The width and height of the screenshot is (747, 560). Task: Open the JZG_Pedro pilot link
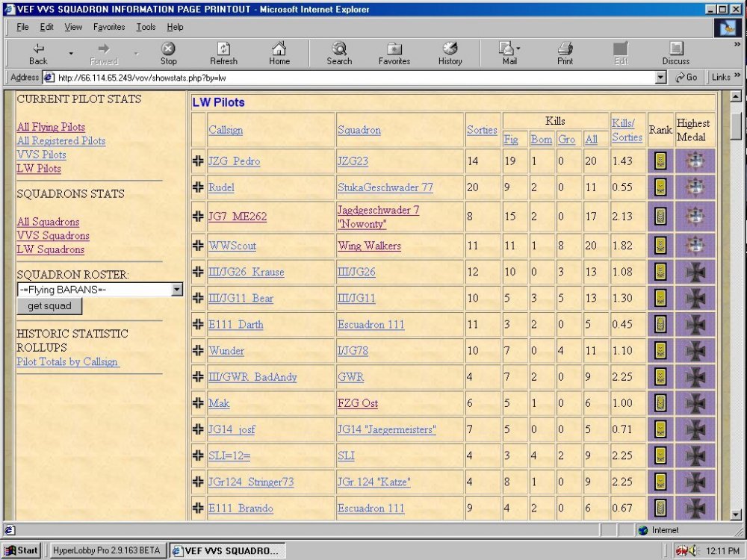click(x=234, y=161)
